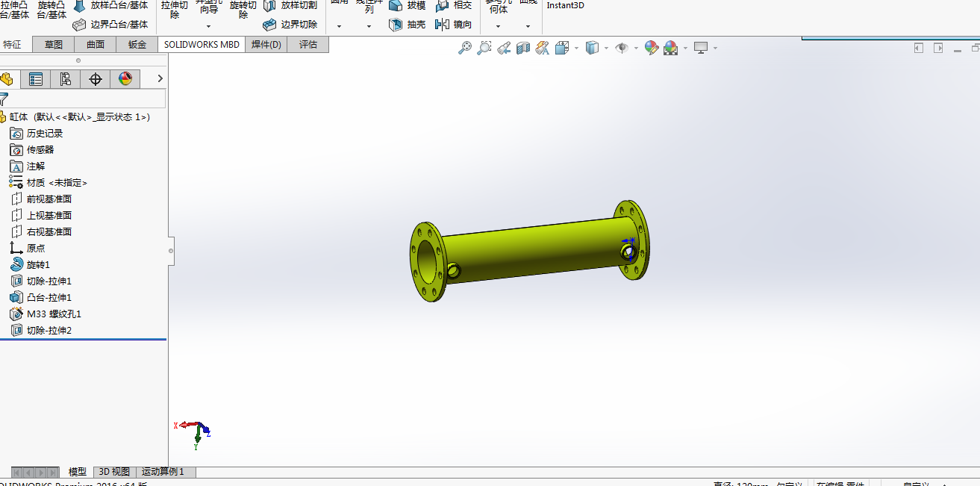Switch to the 运动算例 1 Motion Study tab
This screenshot has height=486, width=980.
click(x=166, y=472)
